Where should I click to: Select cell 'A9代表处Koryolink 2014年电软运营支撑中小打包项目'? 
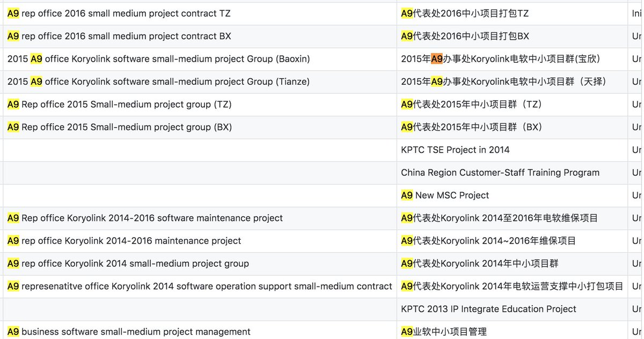513,286
